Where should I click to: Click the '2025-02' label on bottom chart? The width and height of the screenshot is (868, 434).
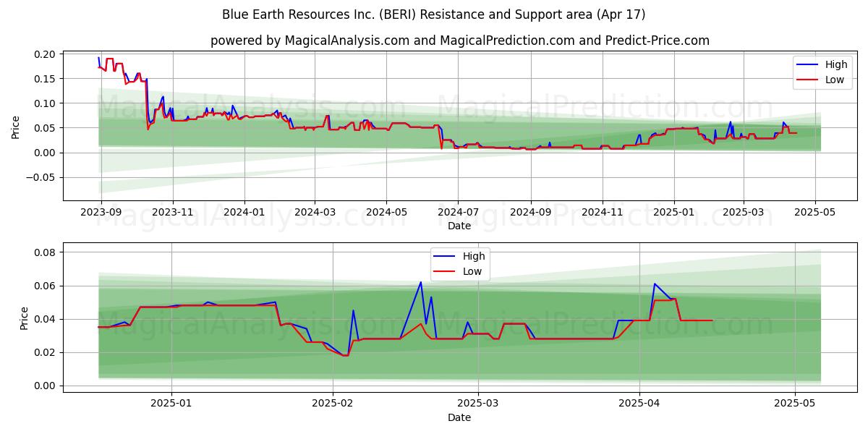333,403
